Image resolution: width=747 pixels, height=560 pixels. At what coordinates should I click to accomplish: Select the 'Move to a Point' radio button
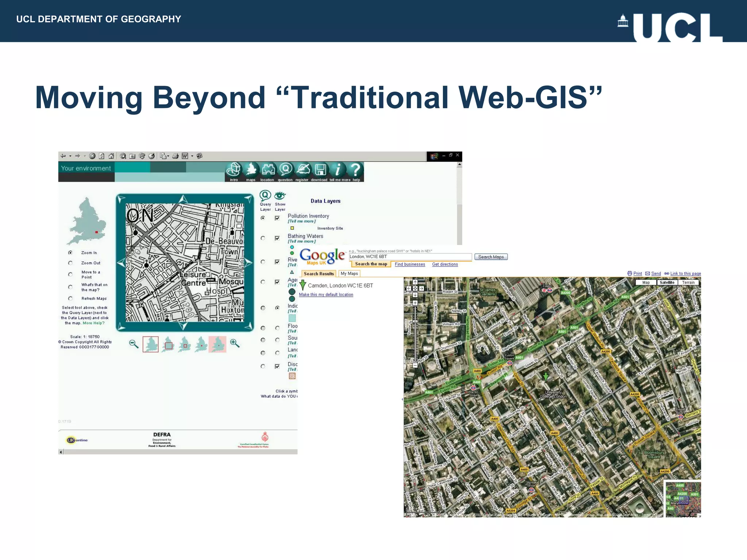pyautogui.click(x=70, y=275)
